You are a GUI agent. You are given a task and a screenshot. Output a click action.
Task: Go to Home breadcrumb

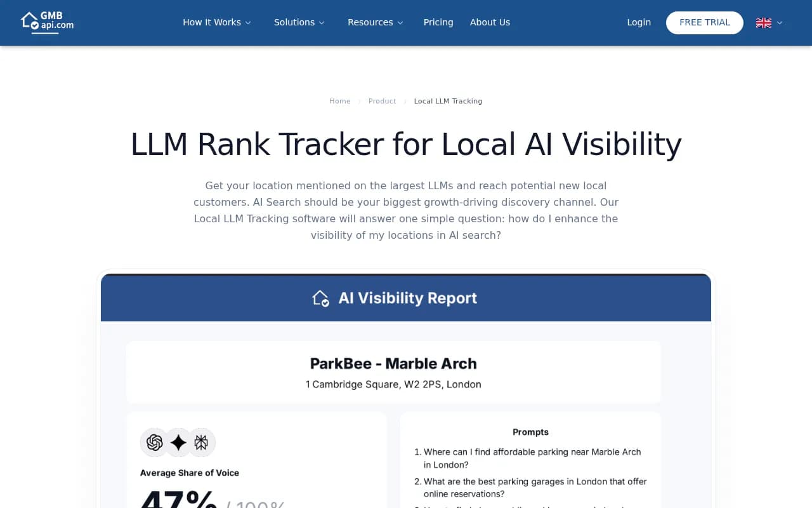(340, 101)
